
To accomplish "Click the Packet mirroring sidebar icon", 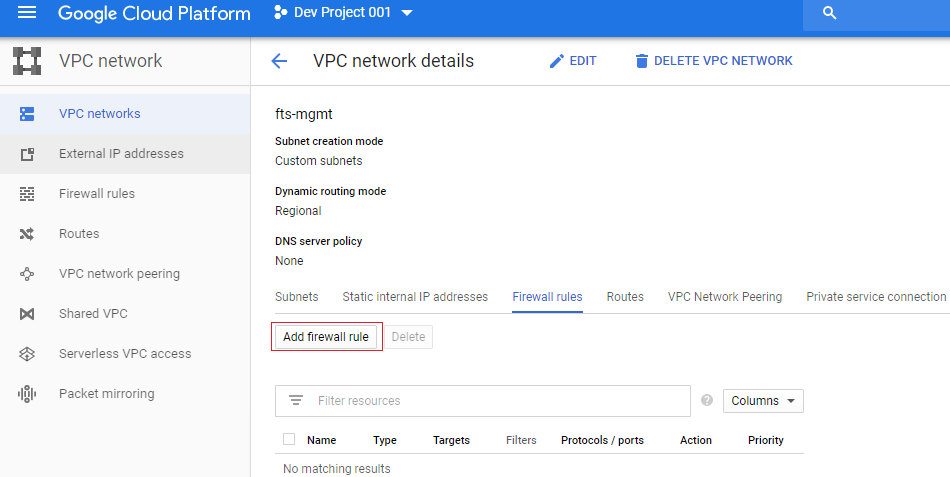I will click(x=27, y=394).
